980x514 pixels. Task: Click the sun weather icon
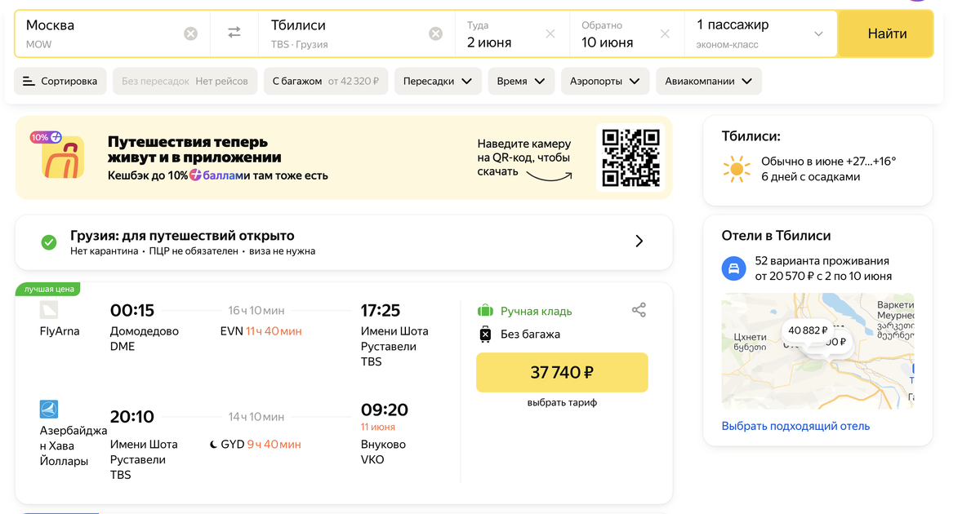click(x=737, y=169)
